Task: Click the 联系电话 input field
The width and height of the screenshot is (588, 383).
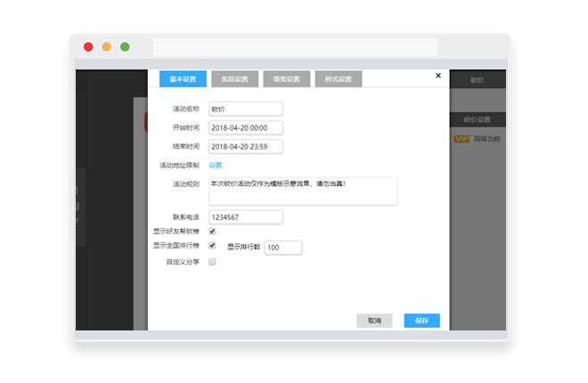Action: (x=246, y=217)
